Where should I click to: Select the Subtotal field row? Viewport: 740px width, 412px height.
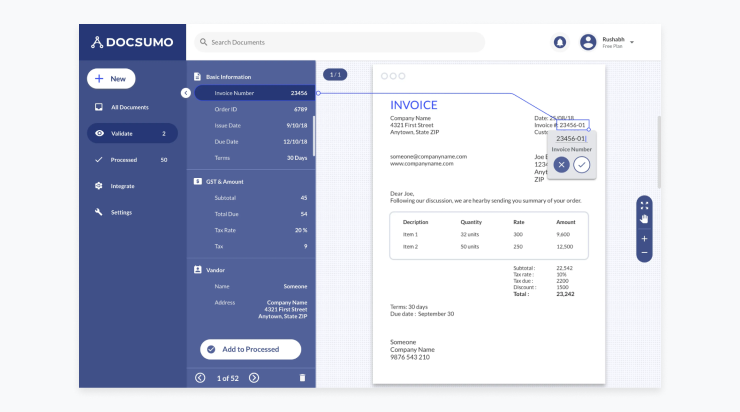255,198
